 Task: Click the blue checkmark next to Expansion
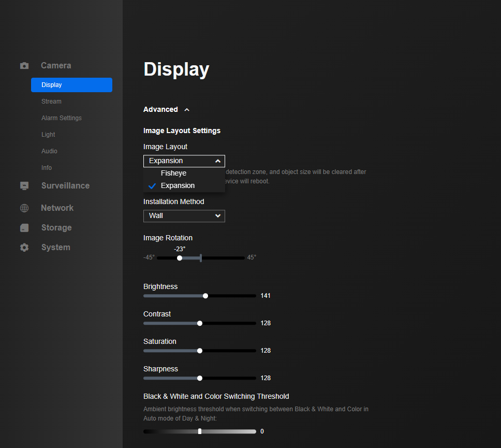point(152,186)
